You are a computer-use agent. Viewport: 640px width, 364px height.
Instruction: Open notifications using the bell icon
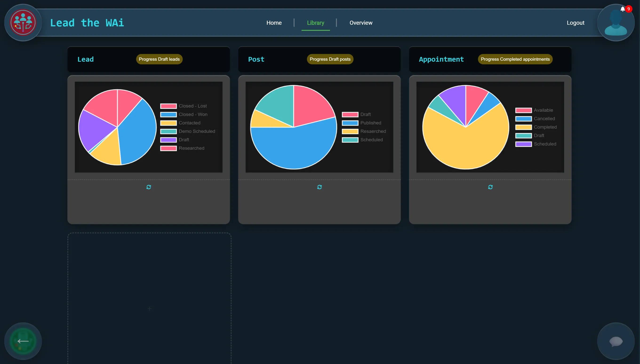tap(622, 9)
